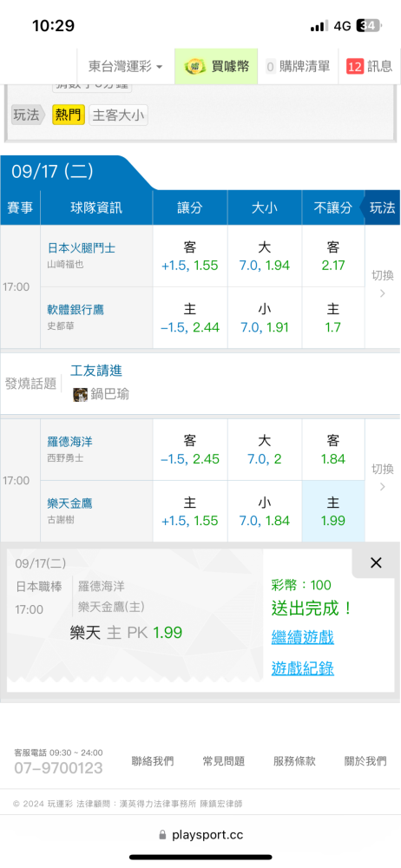Image resolution: width=401 pixels, height=868 pixels.
Task: Choose 大 7.0, 1.94 over bet
Action: click(x=265, y=256)
